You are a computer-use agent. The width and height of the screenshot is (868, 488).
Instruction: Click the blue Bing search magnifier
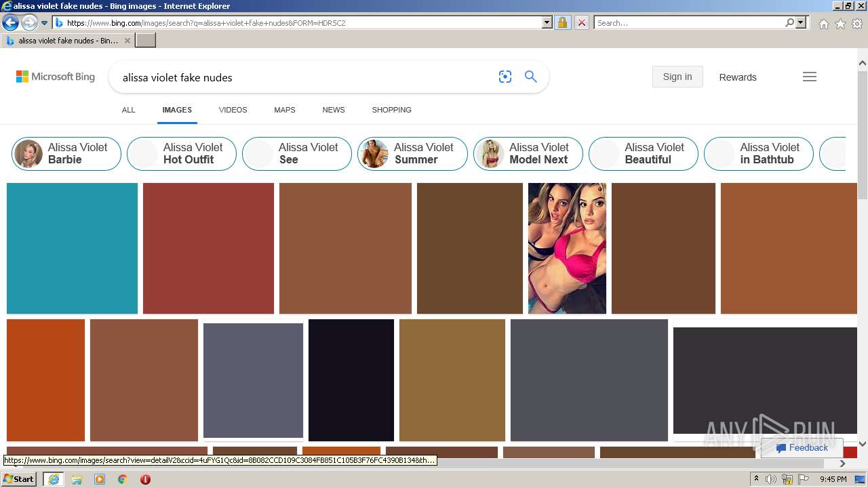[x=531, y=77]
